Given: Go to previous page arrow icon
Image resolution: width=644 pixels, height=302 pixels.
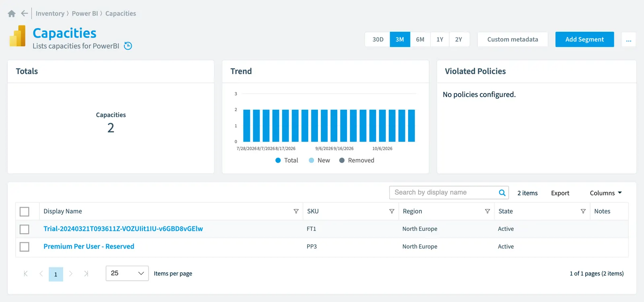Looking at the screenshot, I should tap(41, 273).
